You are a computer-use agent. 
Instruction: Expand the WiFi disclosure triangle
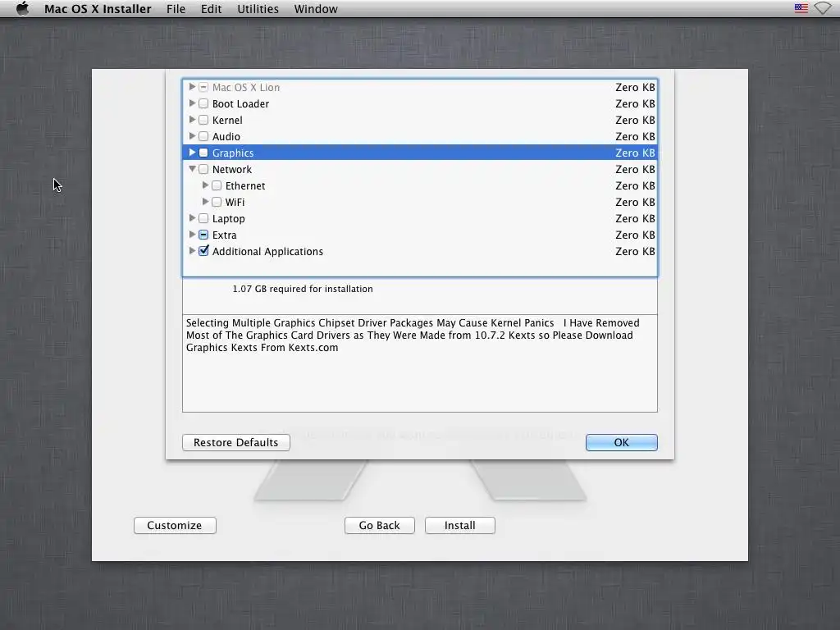pos(205,202)
